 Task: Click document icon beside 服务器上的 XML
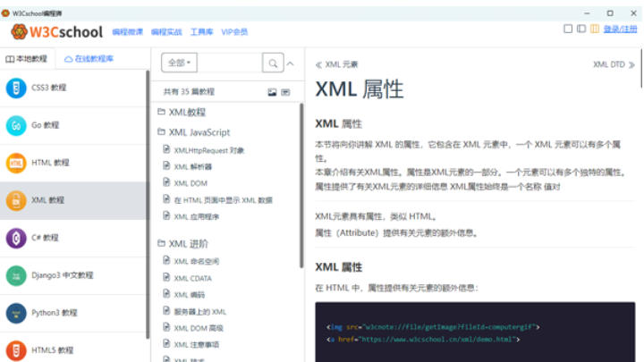tap(166, 310)
